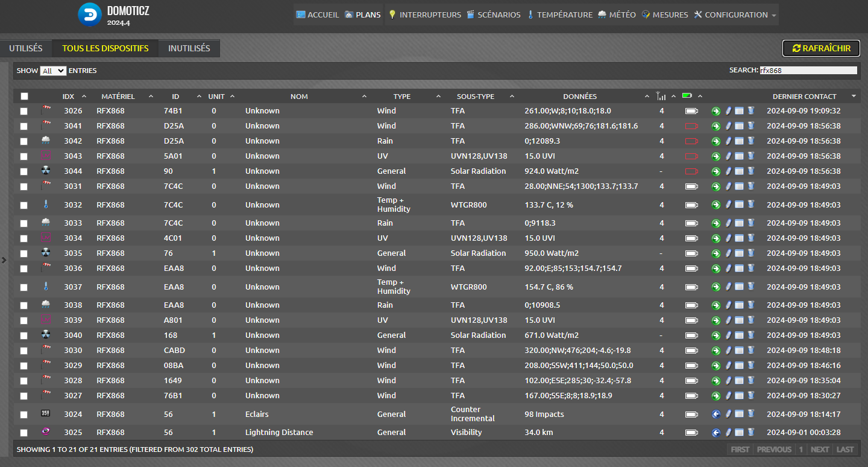Click the Last pagination button
Viewport: 868px width, 467px height.
845,450
